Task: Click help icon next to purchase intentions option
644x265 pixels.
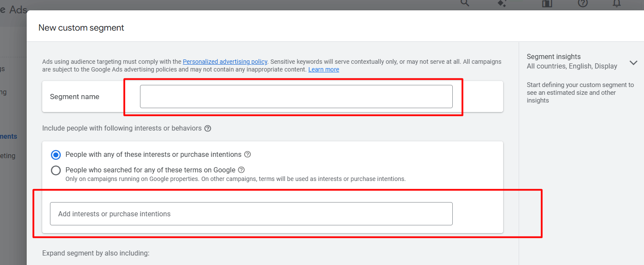Action: tap(247, 154)
